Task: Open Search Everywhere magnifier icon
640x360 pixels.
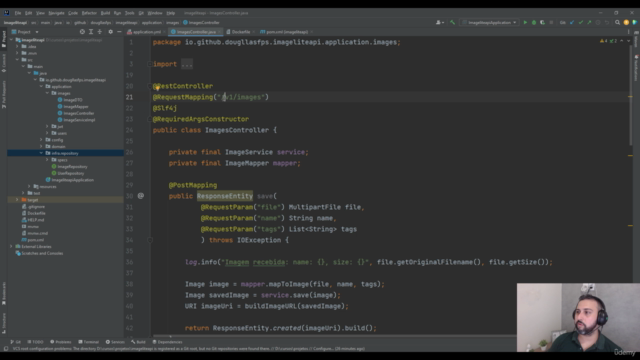Action: [x=618, y=22]
